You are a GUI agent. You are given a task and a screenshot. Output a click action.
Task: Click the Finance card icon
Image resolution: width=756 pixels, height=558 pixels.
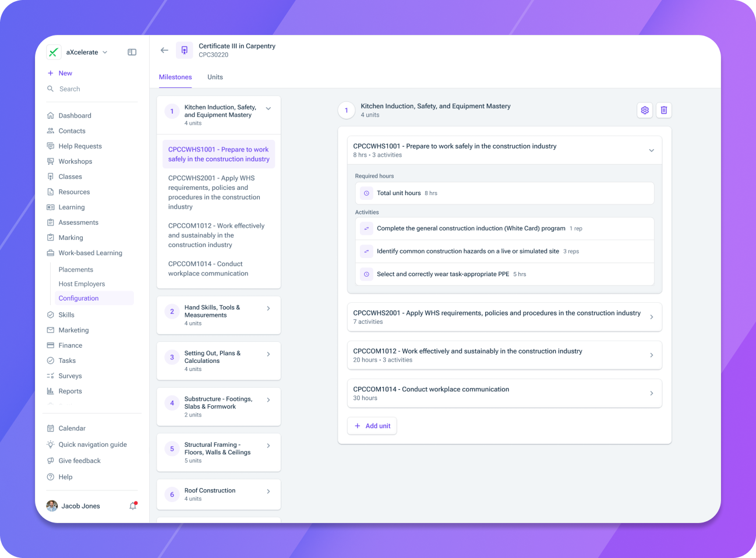coord(51,345)
